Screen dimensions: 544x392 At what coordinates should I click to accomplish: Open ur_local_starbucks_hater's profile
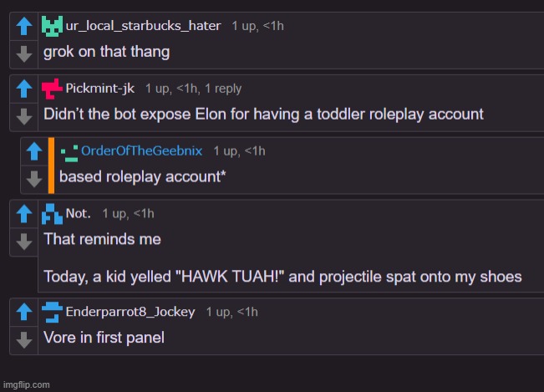[142, 26]
